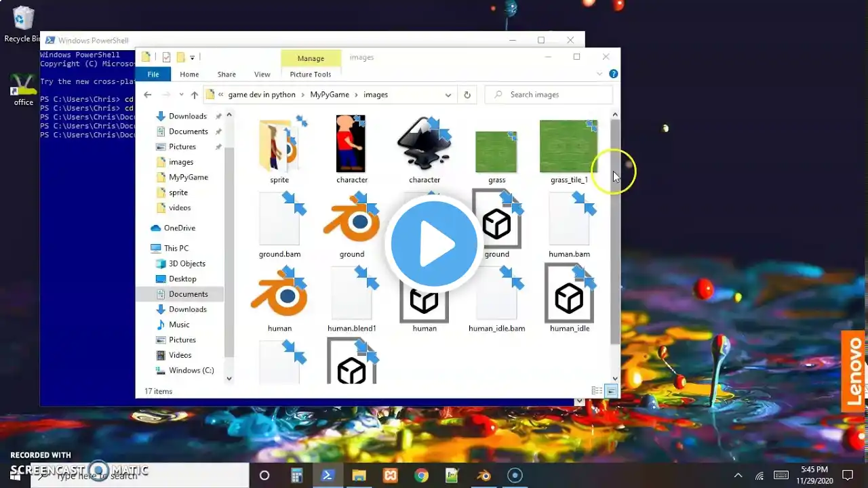The height and width of the screenshot is (488, 868).
Task: Open XAMPP from the taskbar
Action: point(390,475)
